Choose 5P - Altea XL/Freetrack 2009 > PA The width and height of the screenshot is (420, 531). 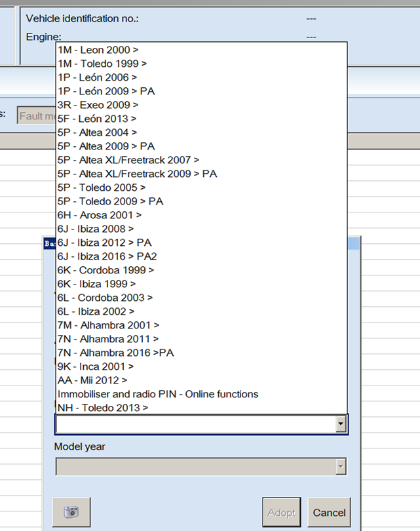coord(201,174)
